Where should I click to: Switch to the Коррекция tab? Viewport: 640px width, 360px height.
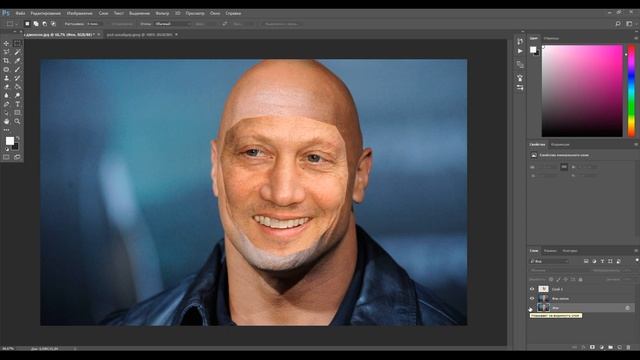click(560, 144)
